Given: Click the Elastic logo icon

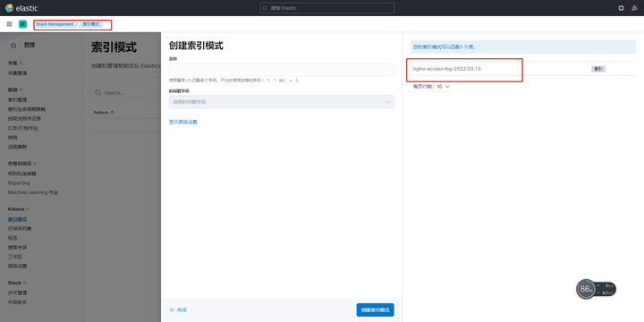Looking at the screenshot, I should tap(9, 8).
